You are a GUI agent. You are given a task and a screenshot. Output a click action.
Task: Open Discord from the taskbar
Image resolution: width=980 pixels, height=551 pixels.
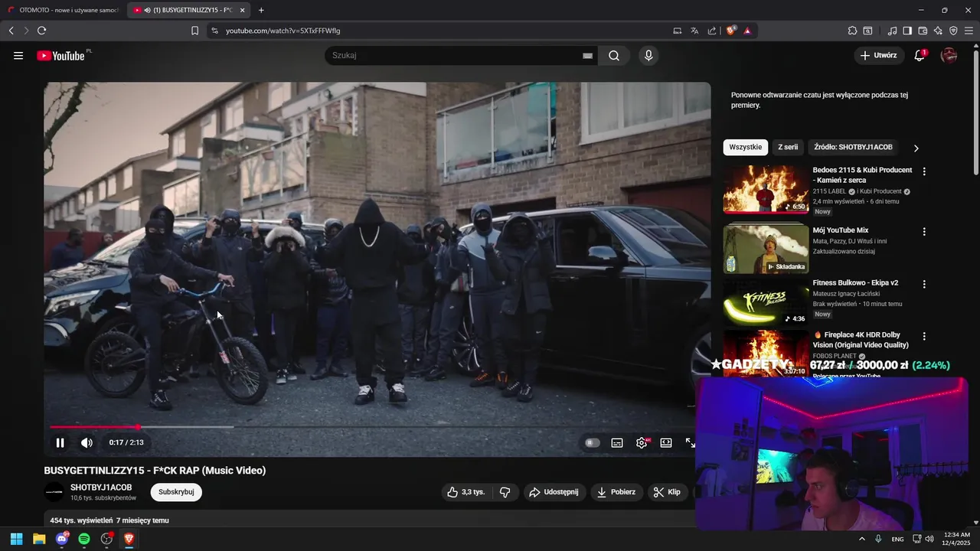click(62, 539)
